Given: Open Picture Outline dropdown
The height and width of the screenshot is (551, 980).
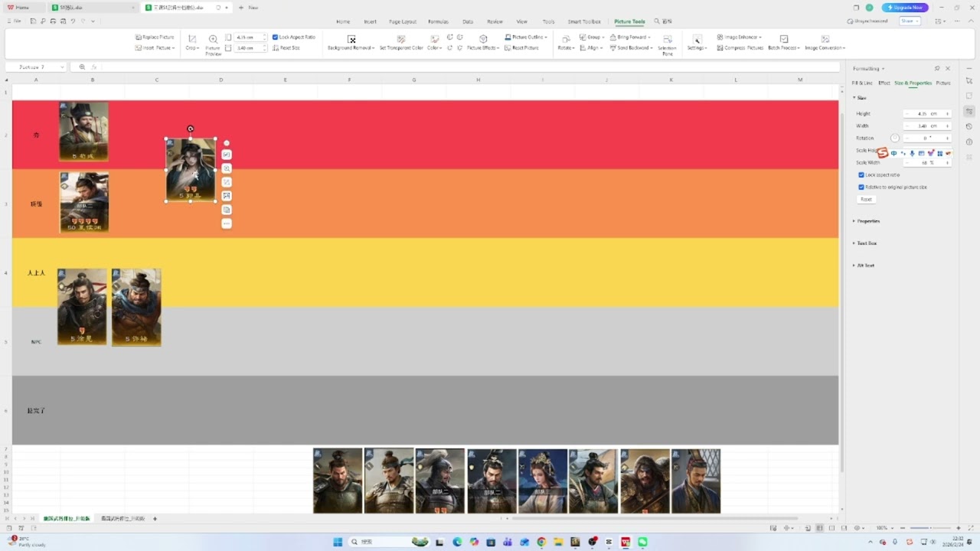Looking at the screenshot, I should tap(526, 37).
